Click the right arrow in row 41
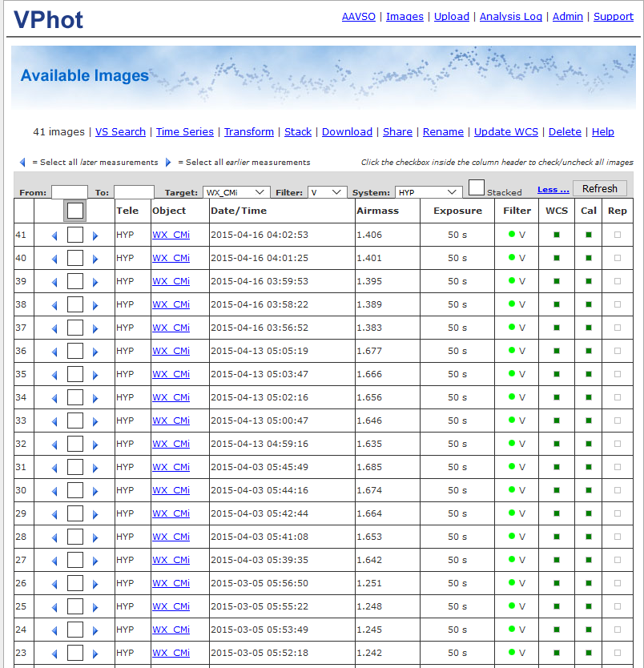 click(95, 236)
